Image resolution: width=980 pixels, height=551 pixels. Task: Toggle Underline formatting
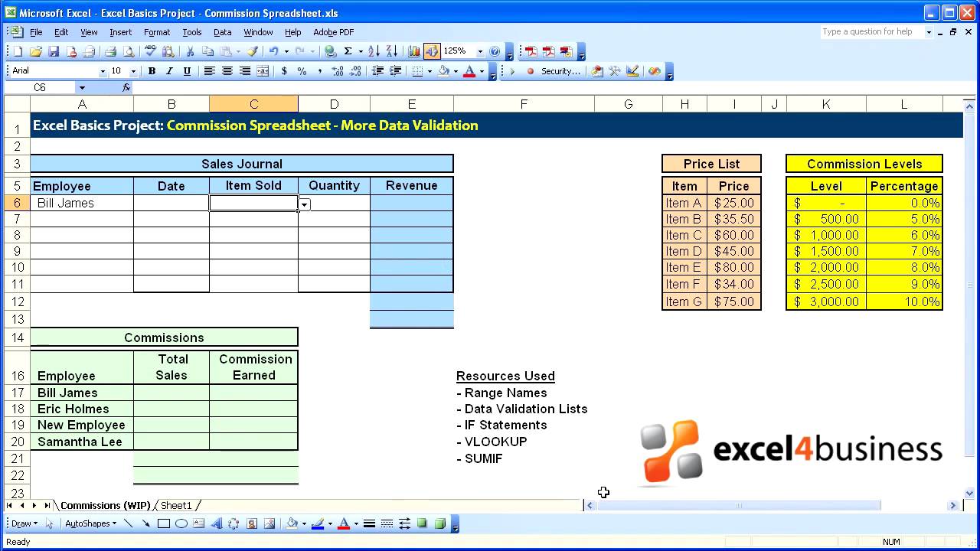coord(187,71)
